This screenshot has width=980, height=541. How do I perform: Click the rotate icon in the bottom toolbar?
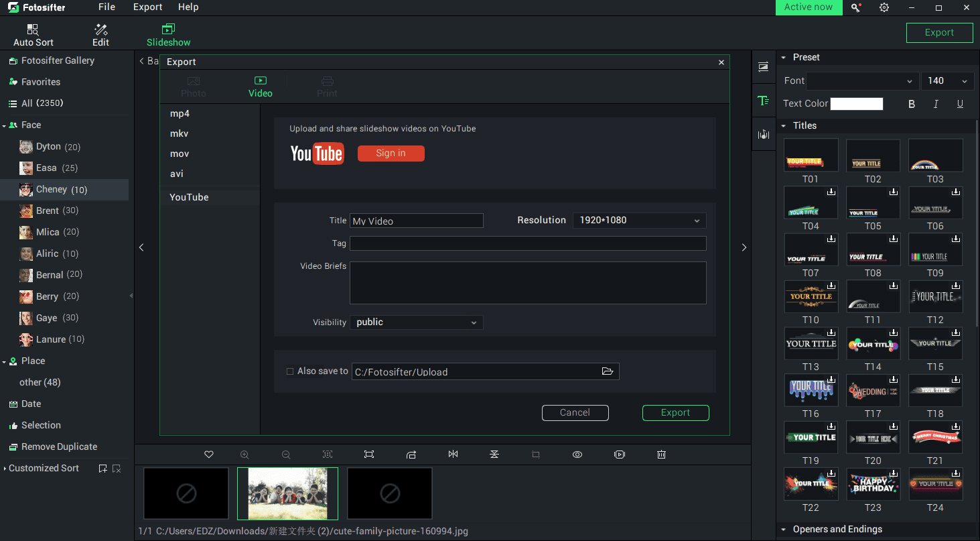pos(411,455)
